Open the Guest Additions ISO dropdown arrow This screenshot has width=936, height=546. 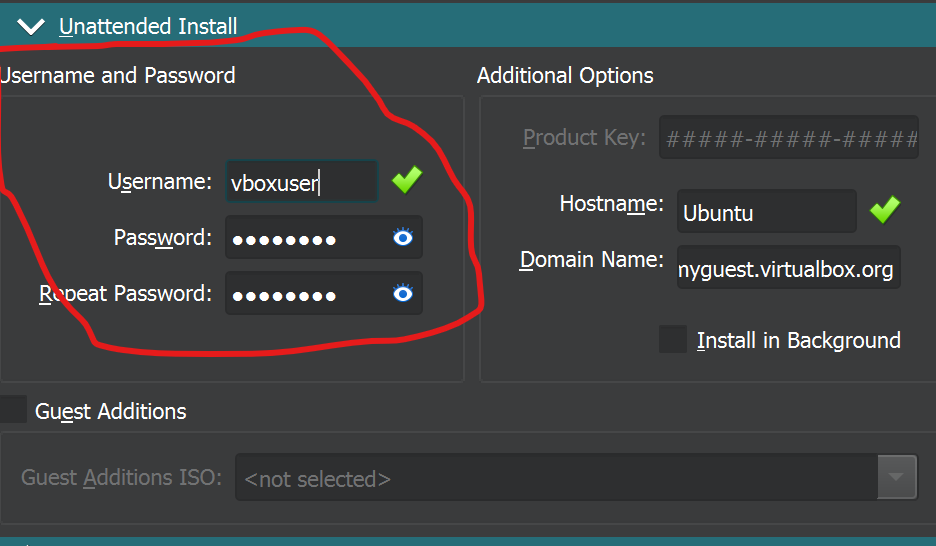[x=897, y=477]
